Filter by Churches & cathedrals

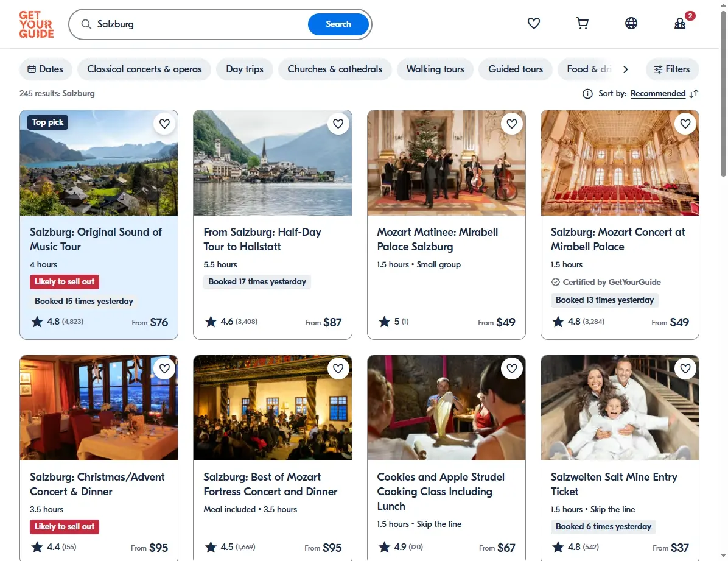click(335, 69)
